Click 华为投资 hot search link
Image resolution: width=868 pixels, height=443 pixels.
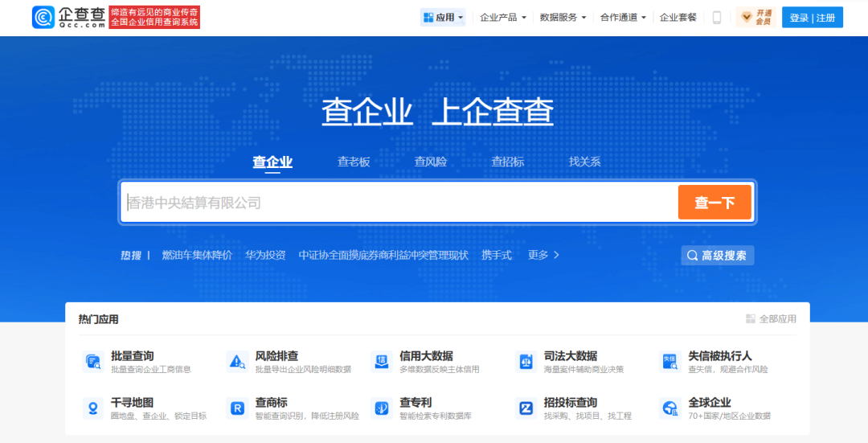pyautogui.click(x=266, y=255)
